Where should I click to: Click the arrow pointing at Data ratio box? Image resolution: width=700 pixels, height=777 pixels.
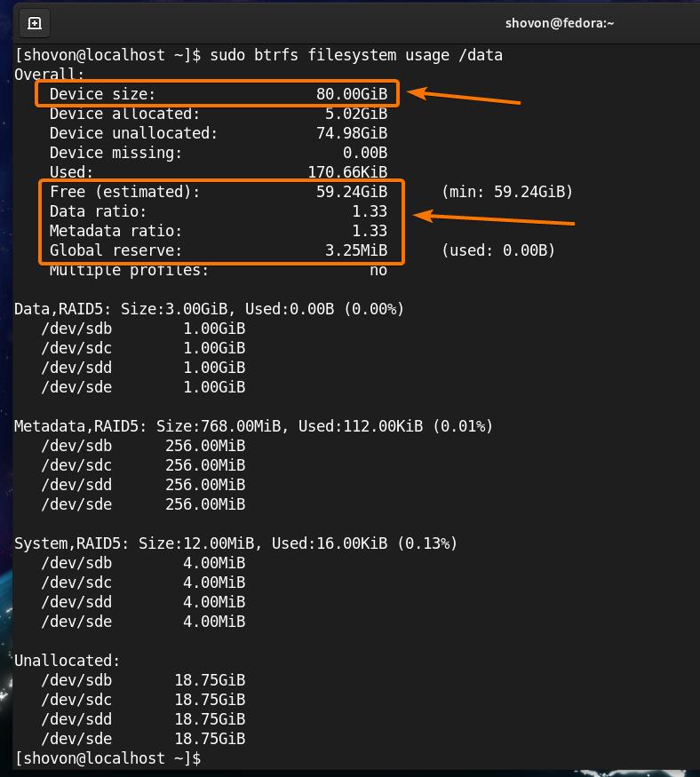pos(496,218)
